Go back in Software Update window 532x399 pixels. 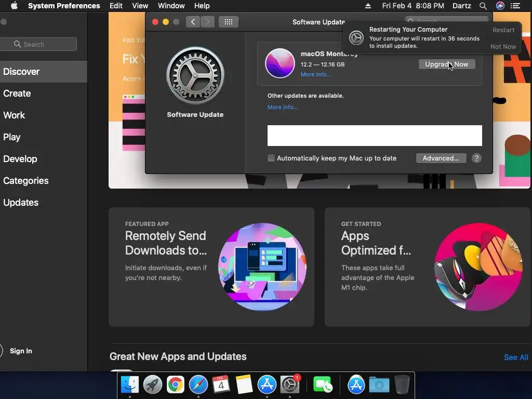[193, 22]
